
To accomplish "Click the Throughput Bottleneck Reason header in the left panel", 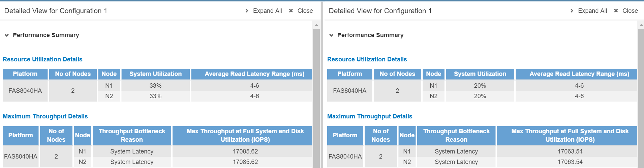I will pyautogui.click(x=132, y=135).
